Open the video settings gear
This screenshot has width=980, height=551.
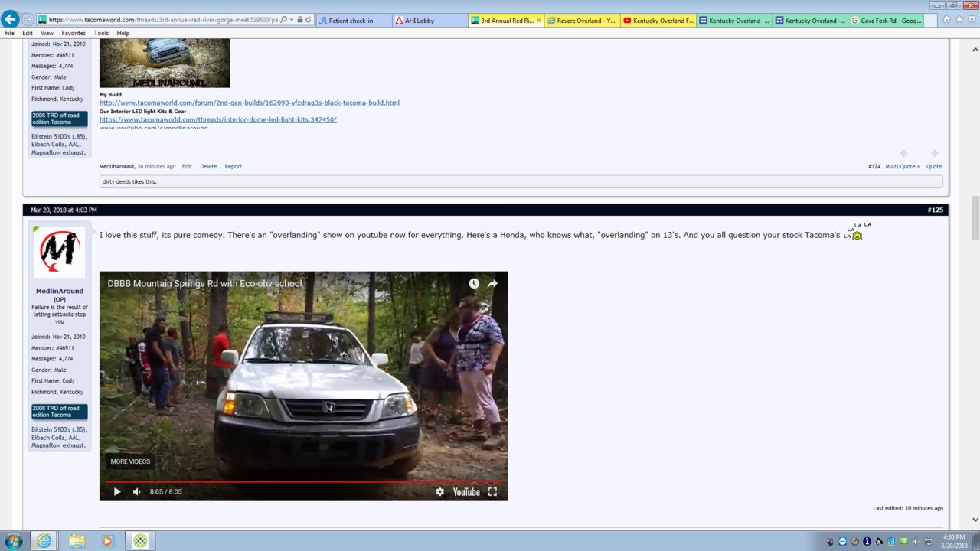(x=439, y=491)
